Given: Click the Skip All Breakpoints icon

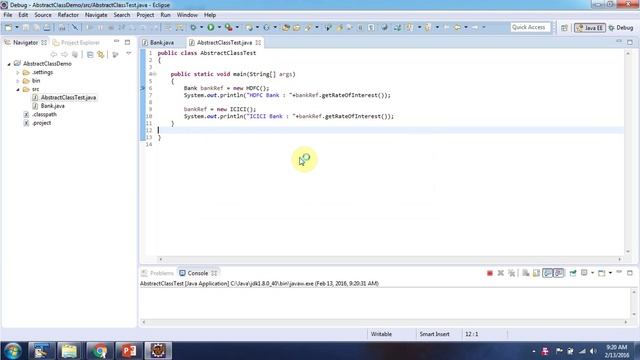Looking at the screenshot, I should (x=75, y=27).
